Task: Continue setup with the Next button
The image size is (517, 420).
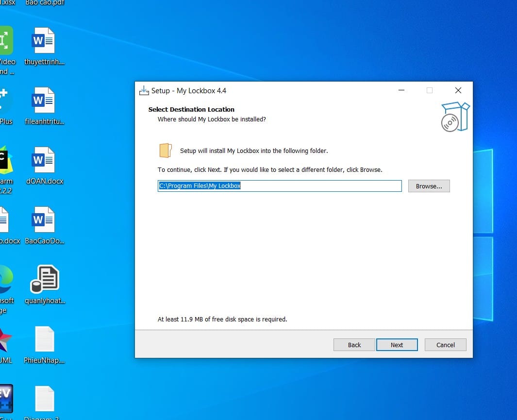Action: [397, 345]
